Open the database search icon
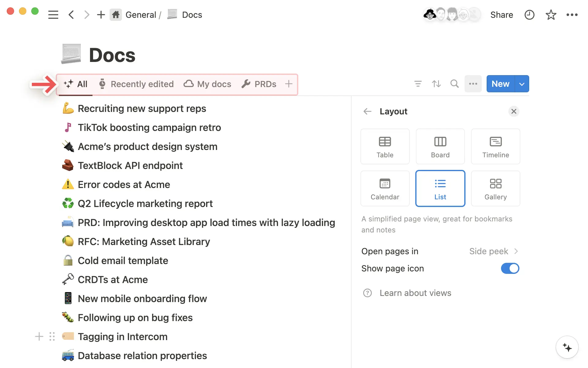588x368 pixels. [x=454, y=84]
